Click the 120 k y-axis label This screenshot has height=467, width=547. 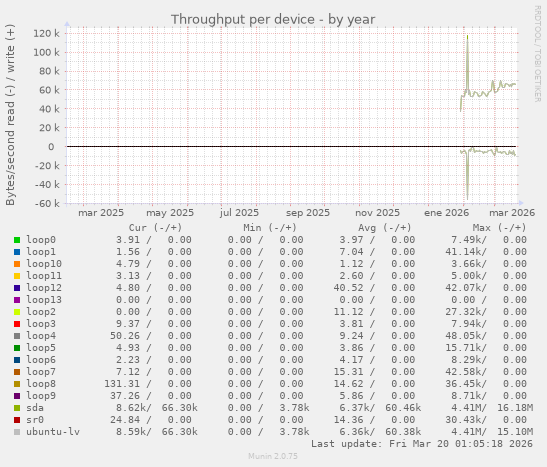pos(46,33)
